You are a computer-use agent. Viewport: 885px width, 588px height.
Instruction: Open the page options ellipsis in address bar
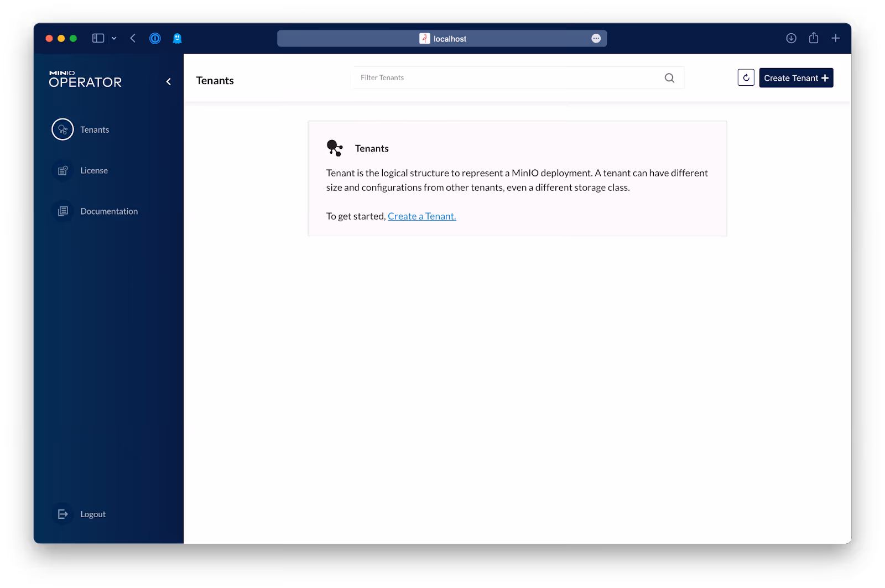[596, 38]
